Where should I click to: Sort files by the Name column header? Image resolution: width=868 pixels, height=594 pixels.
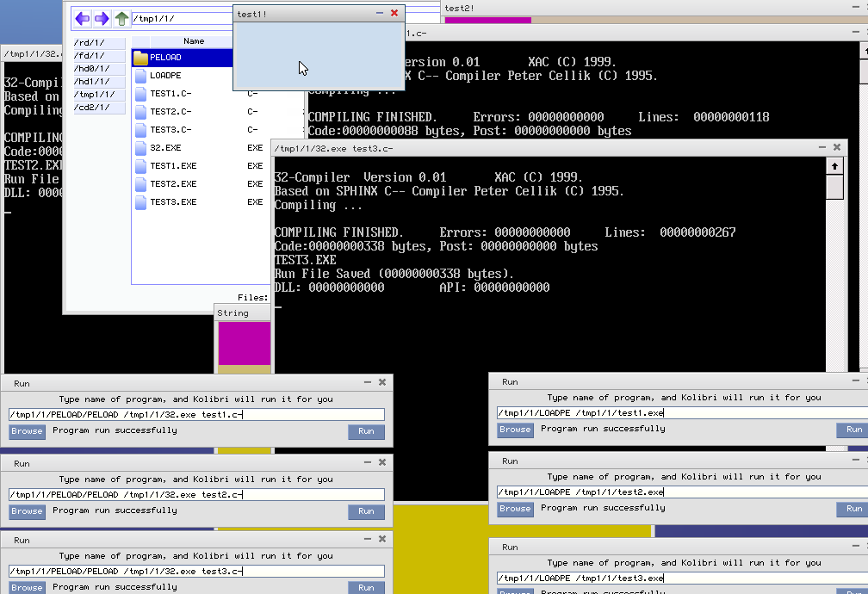(193, 41)
